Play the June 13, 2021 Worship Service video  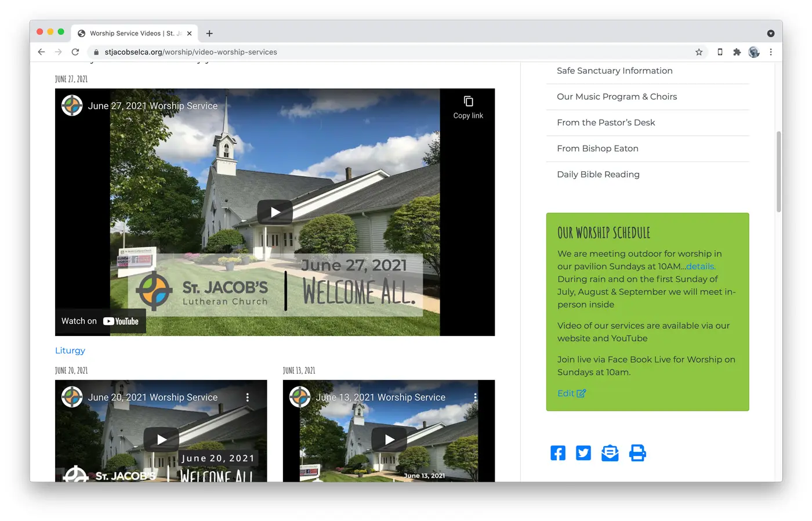(389, 439)
